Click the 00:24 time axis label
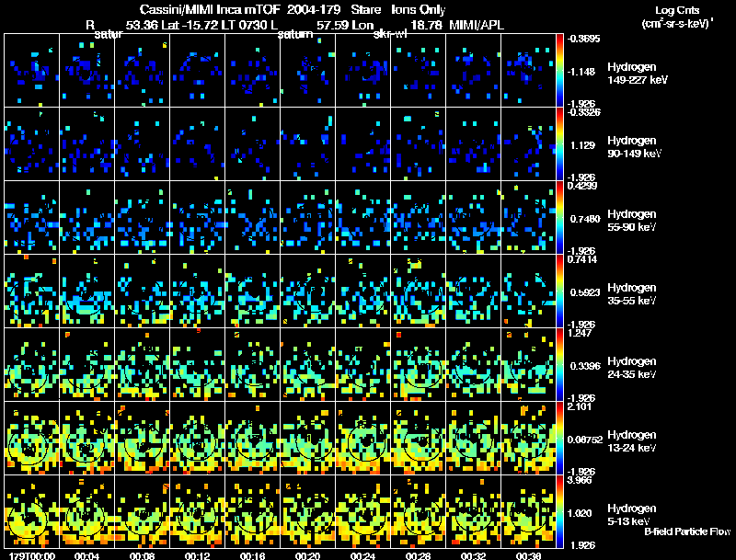736x560 pixels. (362, 555)
